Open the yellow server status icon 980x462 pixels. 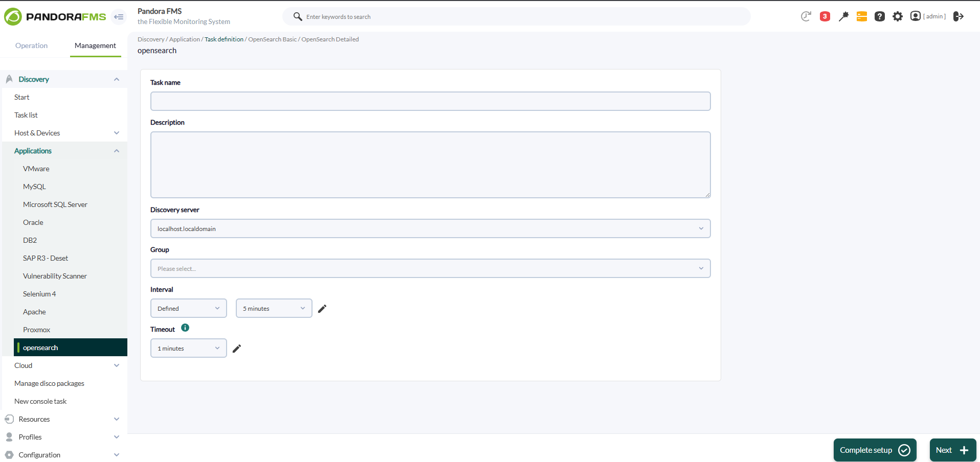click(x=862, y=16)
